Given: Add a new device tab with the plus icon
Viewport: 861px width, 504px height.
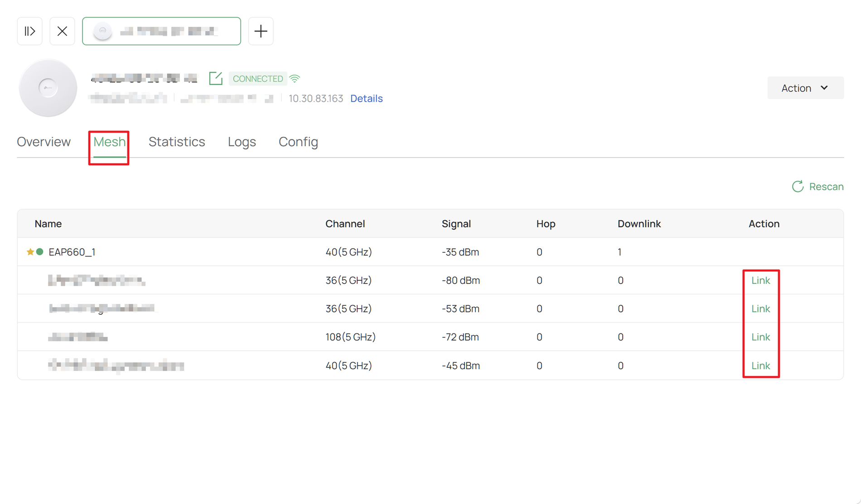Looking at the screenshot, I should pyautogui.click(x=261, y=31).
